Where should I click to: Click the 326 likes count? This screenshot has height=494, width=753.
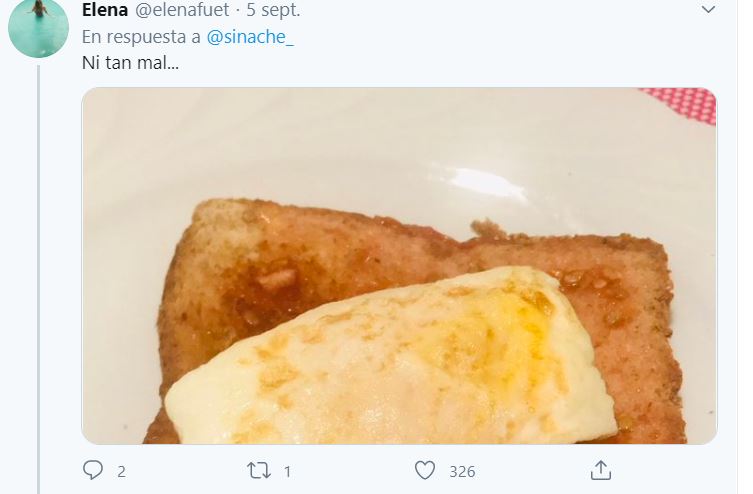click(461, 471)
